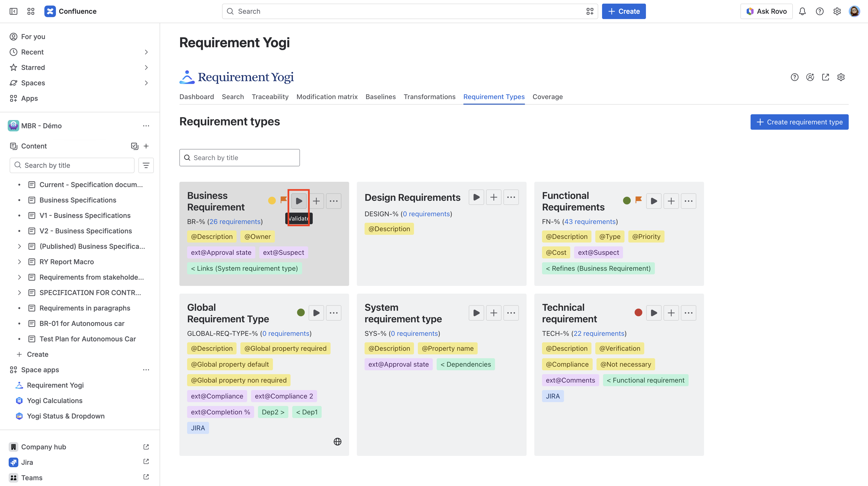Open the app switcher grid icon
The height and width of the screenshot is (486, 868).
coord(31,12)
